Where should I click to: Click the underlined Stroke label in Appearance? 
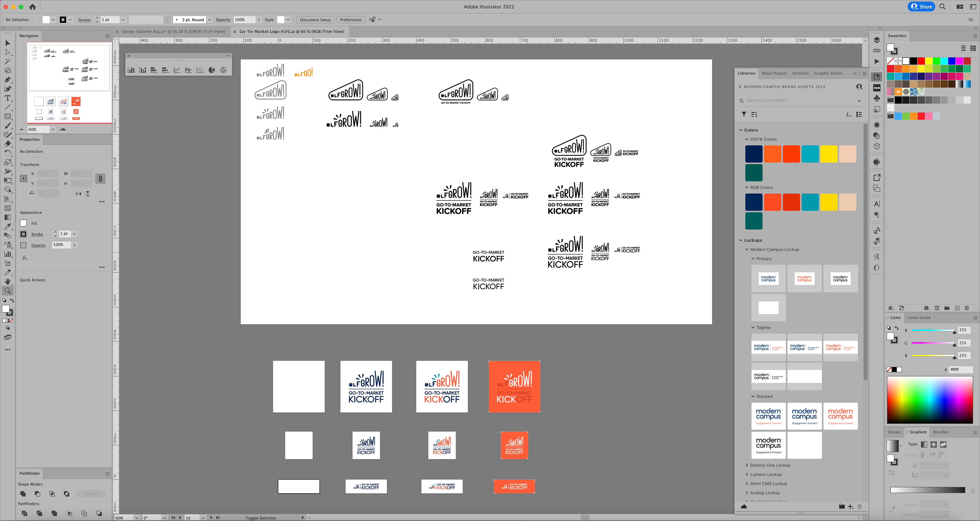[37, 234]
